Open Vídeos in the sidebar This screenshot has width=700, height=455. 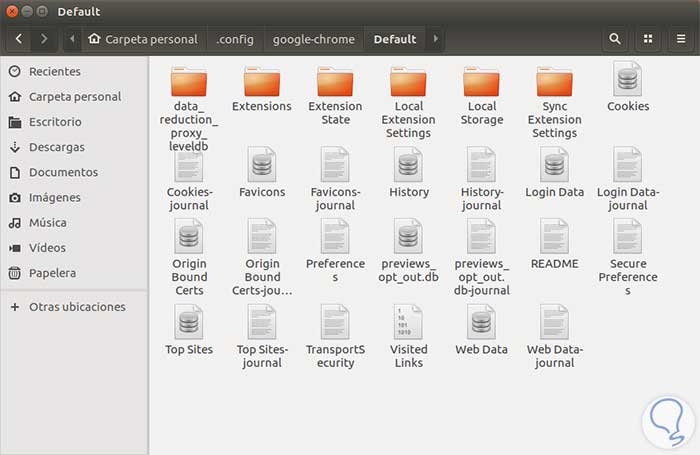(x=74, y=248)
